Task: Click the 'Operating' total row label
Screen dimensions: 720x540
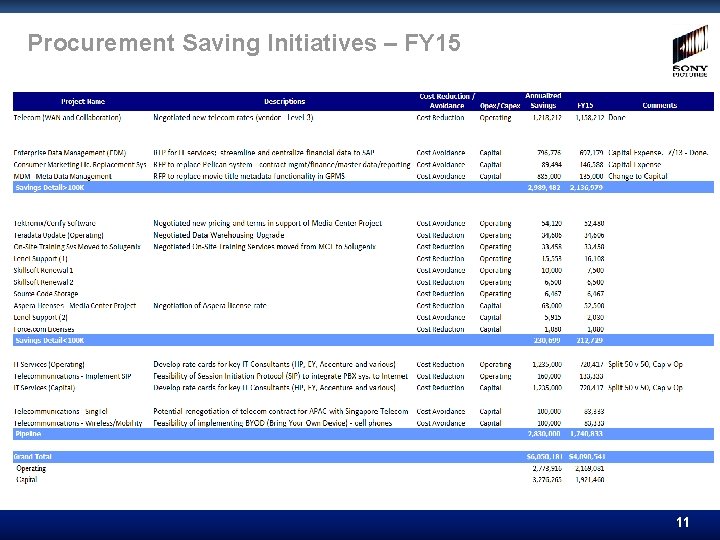Action: click(31, 468)
